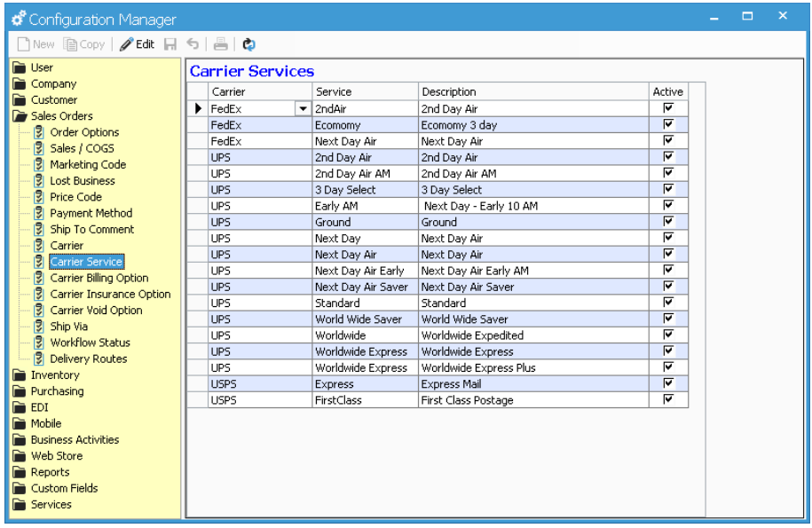Click the Delivery Routes document icon

click(39, 359)
